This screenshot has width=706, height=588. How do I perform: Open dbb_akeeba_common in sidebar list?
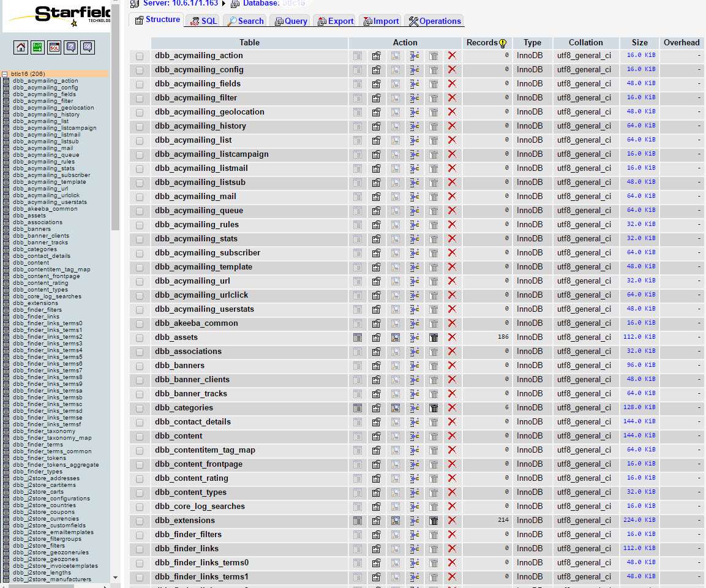click(x=45, y=209)
